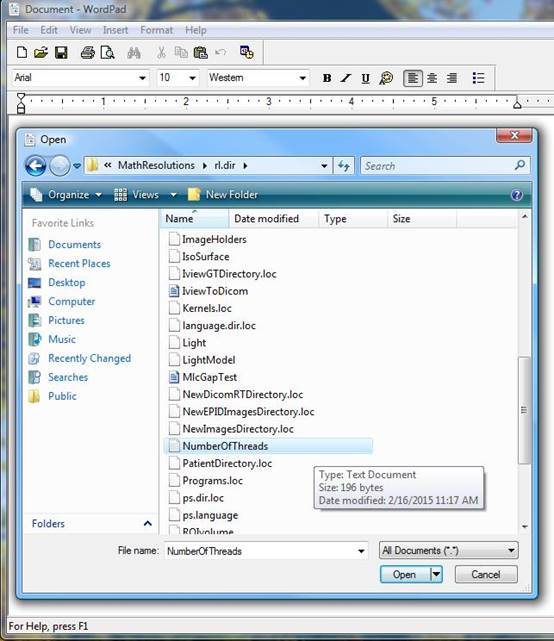Image resolution: width=554 pixels, height=641 pixels.
Task: Expand the Folders pane chevron
Action: [148, 524]
